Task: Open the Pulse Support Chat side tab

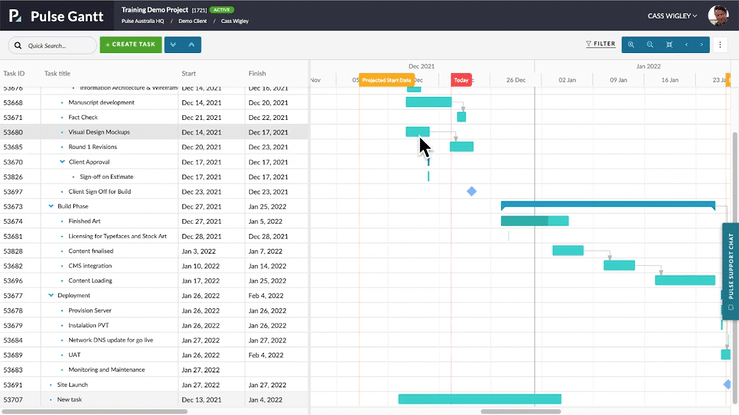Action: point(730,270)
